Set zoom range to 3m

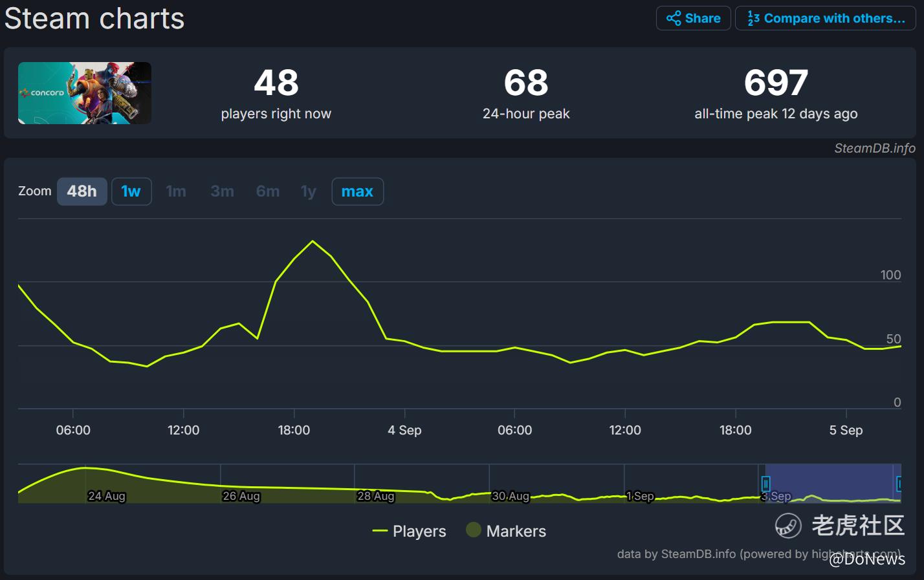tap(222, 191)
